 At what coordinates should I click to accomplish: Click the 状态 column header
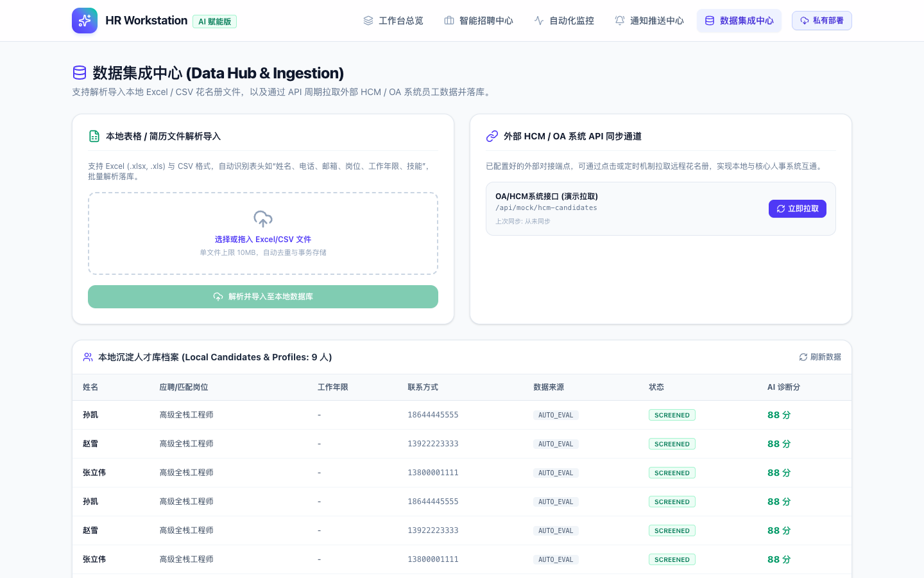[656, 387]
